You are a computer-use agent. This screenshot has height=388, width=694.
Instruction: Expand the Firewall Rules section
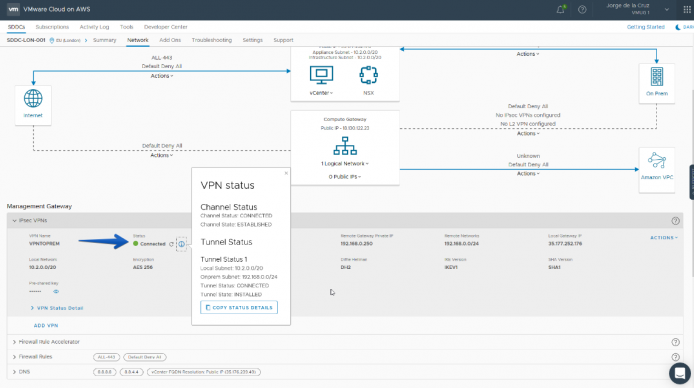click(x=14, y=357)
